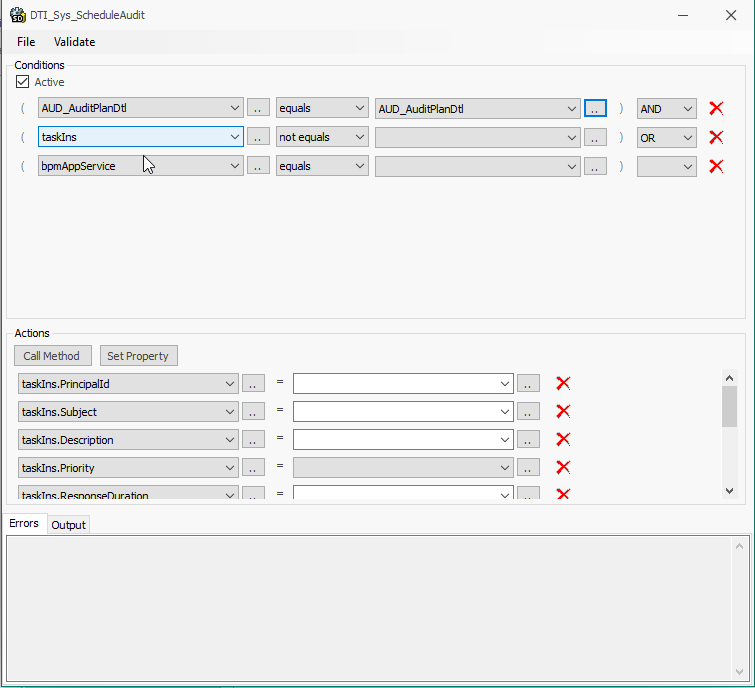Image resolution: width=755 pixels, height=688 pixels.
Task: Delete the AUD_AuditPlanDtl condition row
Action: click(x=716, y=108)
